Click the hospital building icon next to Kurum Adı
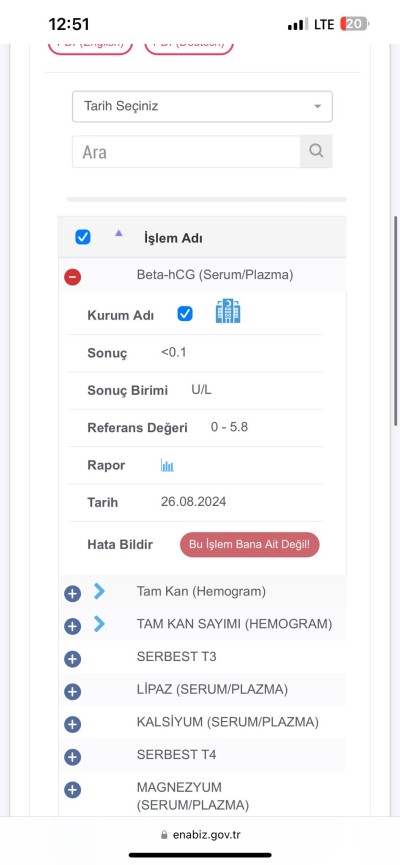Image resolution: width=400 pixels, height=865 pixels. [x=228, y=312]
